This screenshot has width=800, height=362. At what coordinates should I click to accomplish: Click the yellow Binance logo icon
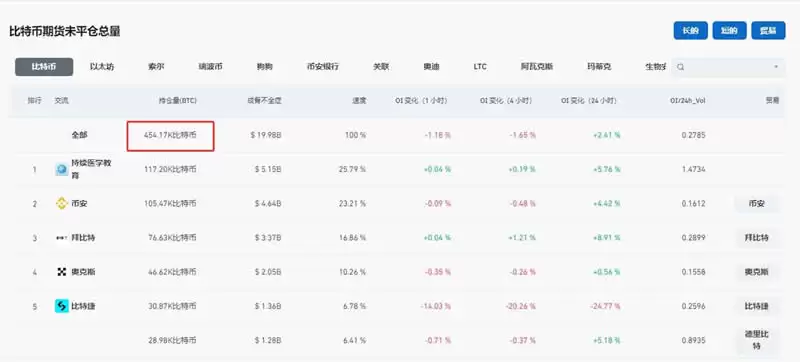tap(61, 203)
